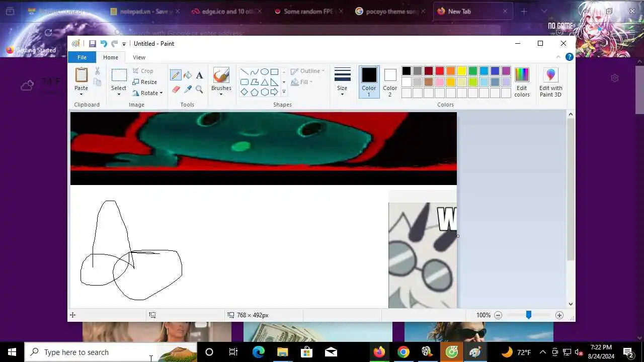Expand the Shapes gallery more arrow
Screen dimensions: 644x362
coord(284,92)
